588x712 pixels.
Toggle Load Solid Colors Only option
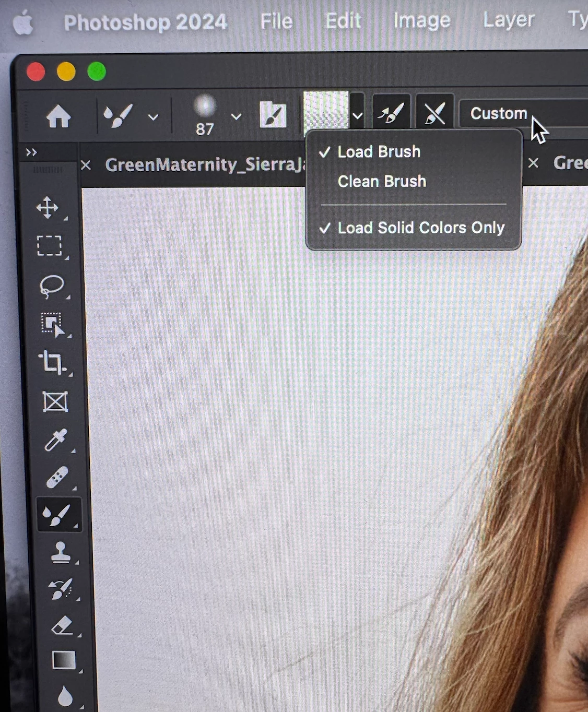pyautogui.click(x=413, y=228)
